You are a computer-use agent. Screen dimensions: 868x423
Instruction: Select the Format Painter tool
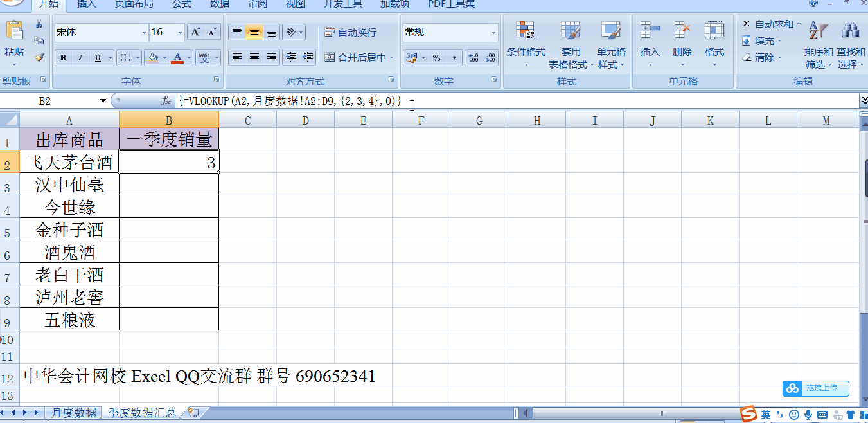coord(40,55)
